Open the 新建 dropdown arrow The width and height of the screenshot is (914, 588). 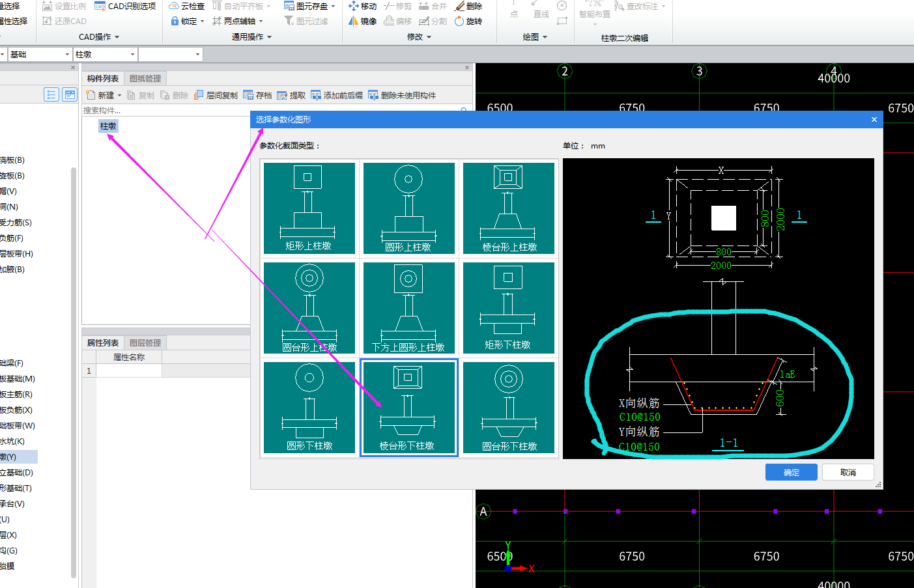[x=119, y=96]
